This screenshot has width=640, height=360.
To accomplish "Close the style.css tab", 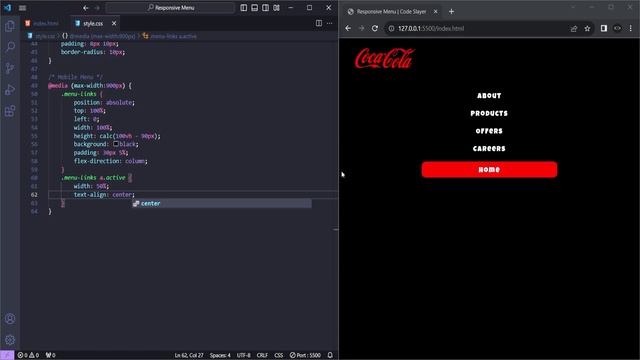I will (114, 23).
